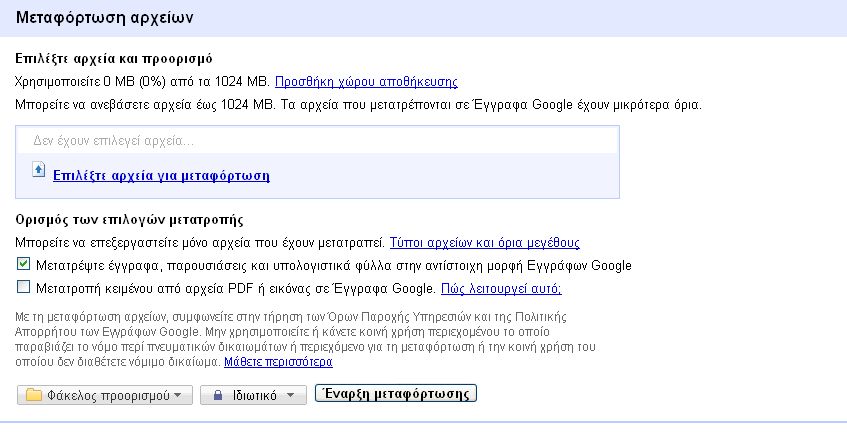Click the upload arrow icon beside file link
847x436 pixels.
click(x=39, y=170)
